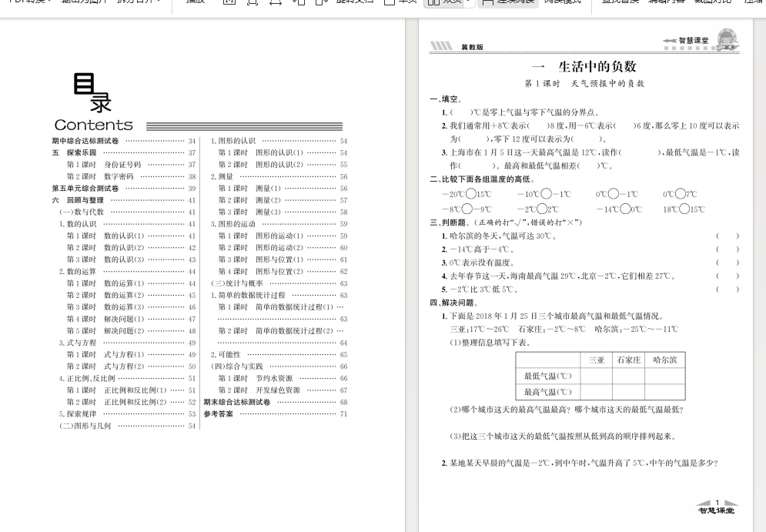Viewport: 766px width, 532px height.
Task: Click the '第1课时 天气预报中的负数' subtitle
Action: [584, 84]
